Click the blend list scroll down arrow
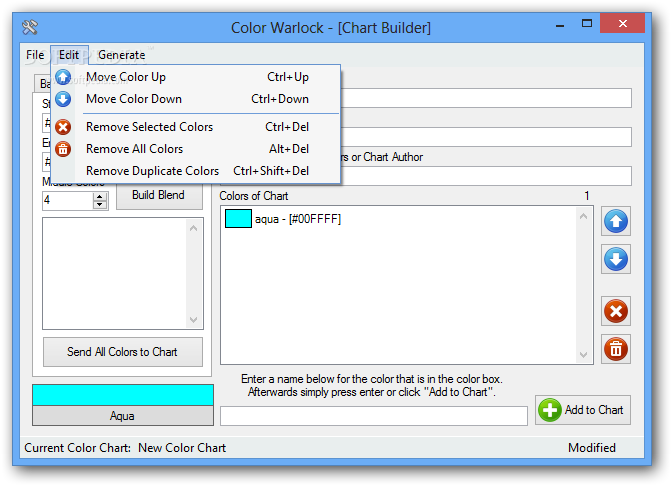 pyautogui.click(x=194, y=320)
